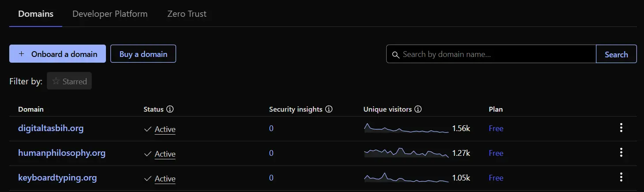Open three-dot menu for digitaltasbih.org
This screenshot has width=644, height=192.
pos(621,128)
